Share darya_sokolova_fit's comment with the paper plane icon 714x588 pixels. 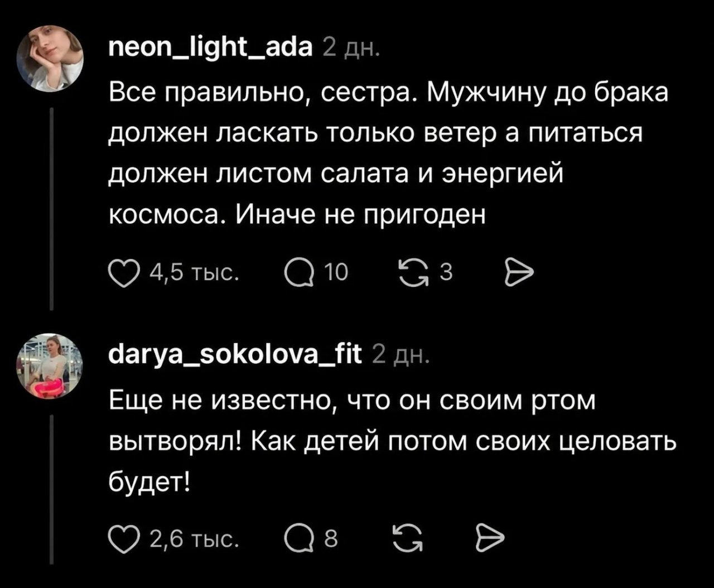490,538
